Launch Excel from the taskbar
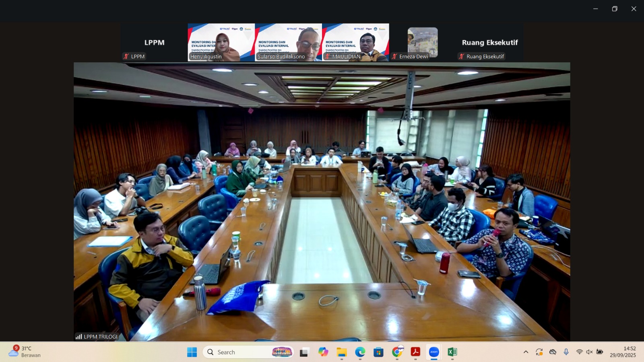 (x=452, y=352)
